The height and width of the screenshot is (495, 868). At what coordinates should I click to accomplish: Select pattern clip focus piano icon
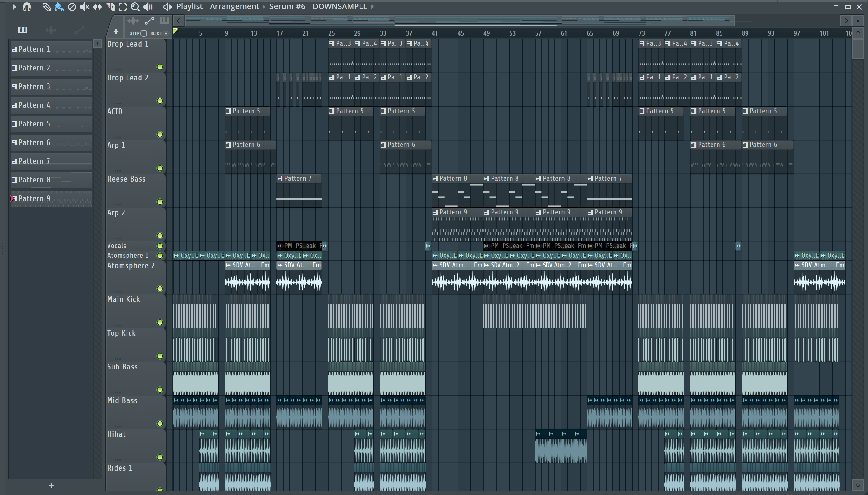tap(164, 21)
